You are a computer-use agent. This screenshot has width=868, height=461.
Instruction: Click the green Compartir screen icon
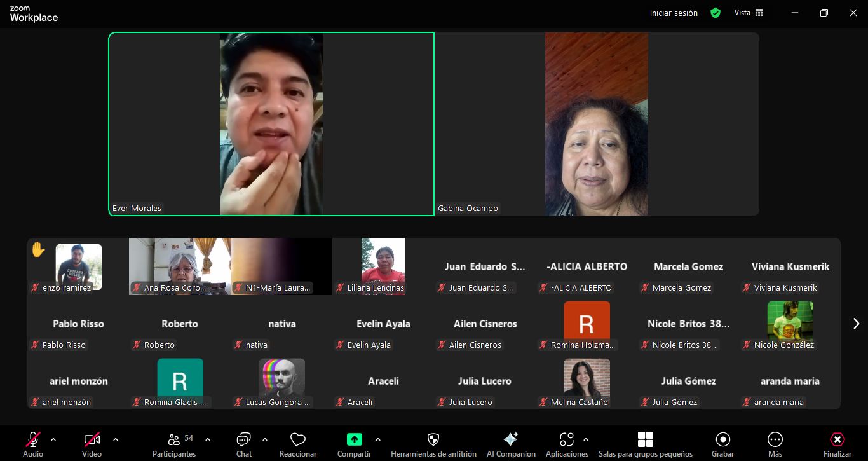(x=354, y=440)
